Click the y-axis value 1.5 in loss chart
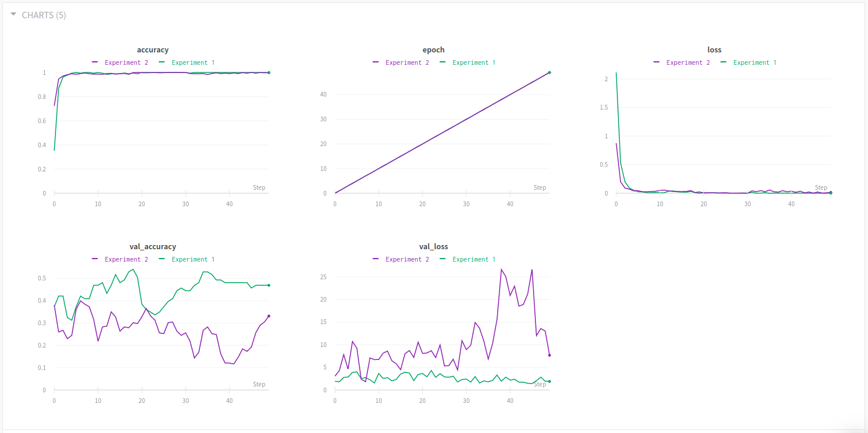The height and width of the screenshot is (433, 868). click(604, 107)
